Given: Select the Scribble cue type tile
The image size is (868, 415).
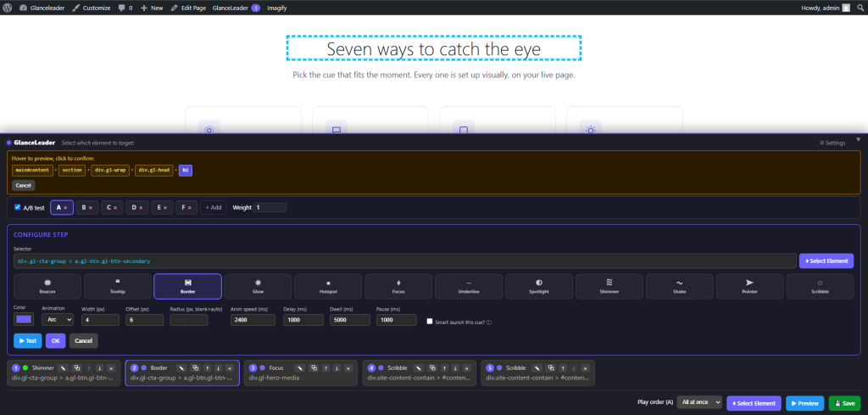Looking at the screenshot, I should (820, 287).
